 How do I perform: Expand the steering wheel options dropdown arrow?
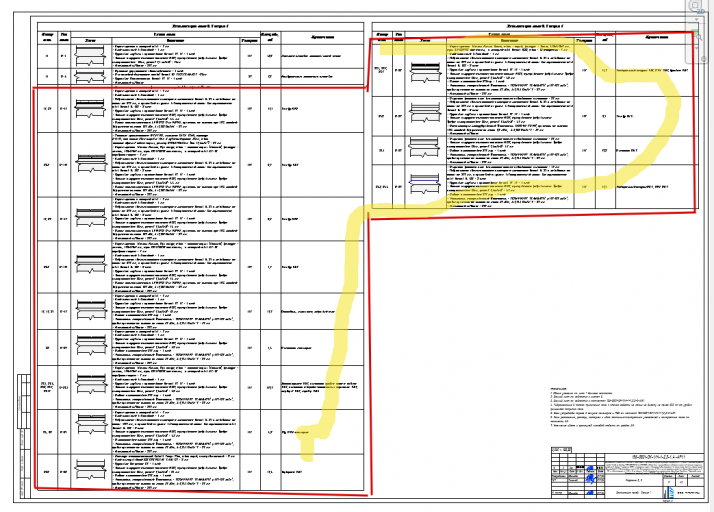(696, 20)
